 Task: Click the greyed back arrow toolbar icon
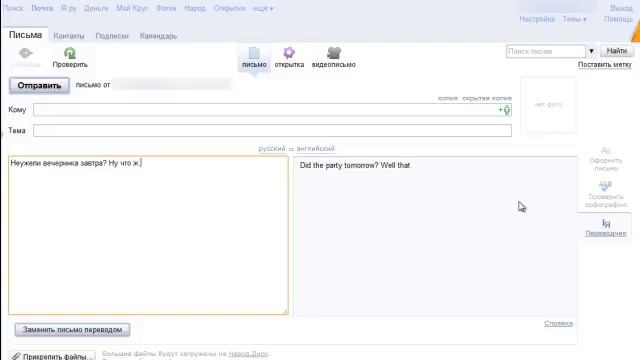pyautogui.click(x=25, y=53)
